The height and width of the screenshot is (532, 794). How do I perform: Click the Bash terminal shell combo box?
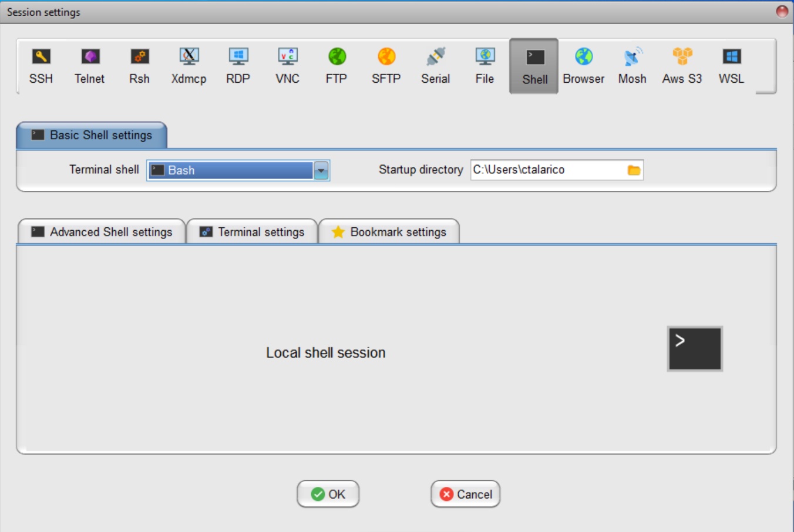238,170
